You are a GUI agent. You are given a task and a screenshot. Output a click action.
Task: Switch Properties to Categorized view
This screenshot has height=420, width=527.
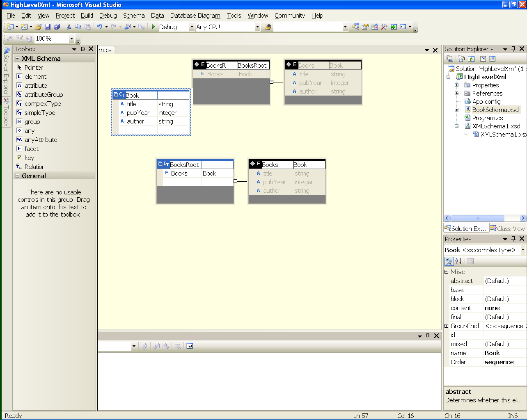[x=449, y=261]
